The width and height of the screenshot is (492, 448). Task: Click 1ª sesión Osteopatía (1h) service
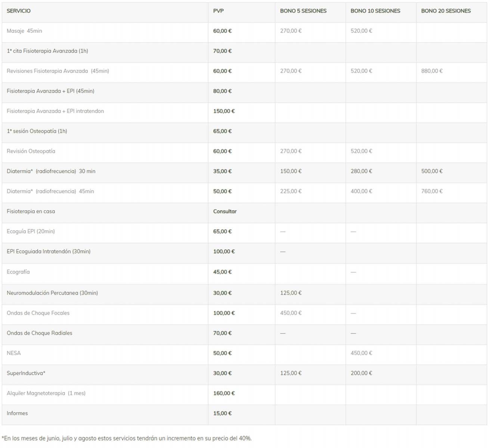(x=37, y=131)
